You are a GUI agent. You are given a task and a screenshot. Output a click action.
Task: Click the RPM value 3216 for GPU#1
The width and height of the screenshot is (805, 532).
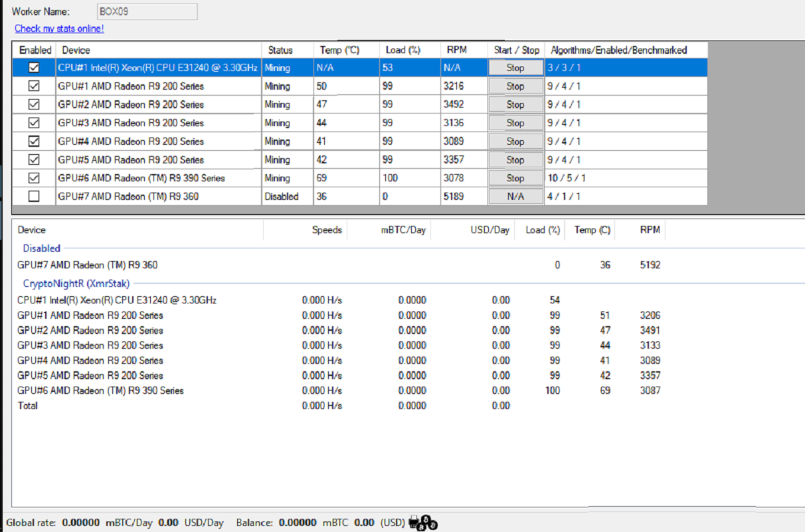(x=455, y=86)
